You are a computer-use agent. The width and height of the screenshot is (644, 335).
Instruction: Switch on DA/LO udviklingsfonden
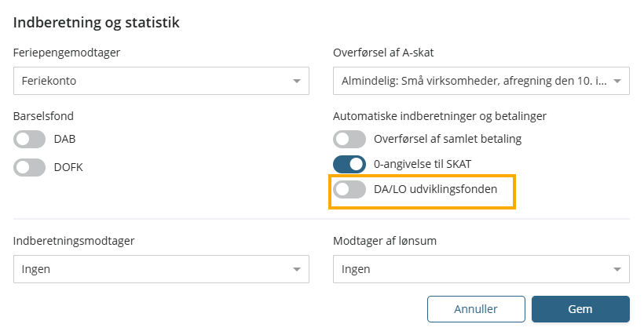pyautogui.click(x=349, y=189)
